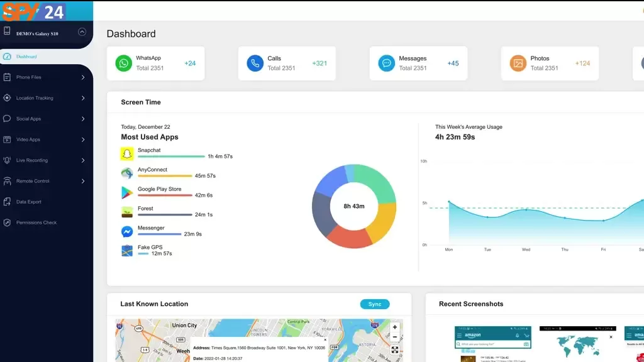The image size is (644, 362).
Task: Click the Monday data point on usage chart
Action: coord(449,202)
